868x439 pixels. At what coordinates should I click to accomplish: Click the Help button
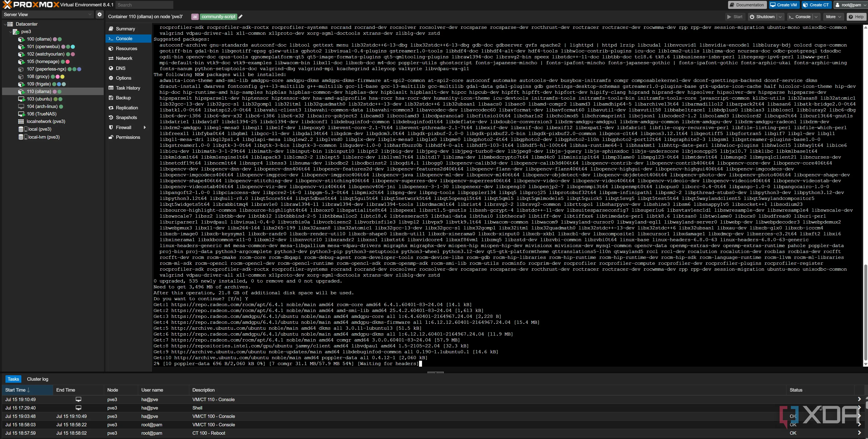(x=856, y=17)
